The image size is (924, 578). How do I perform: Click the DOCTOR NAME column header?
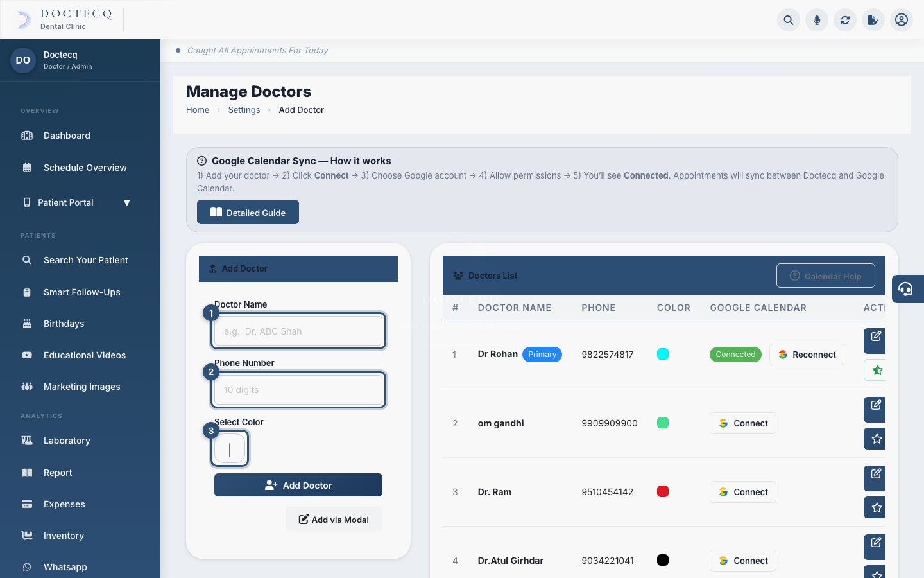tap(515, 308)
